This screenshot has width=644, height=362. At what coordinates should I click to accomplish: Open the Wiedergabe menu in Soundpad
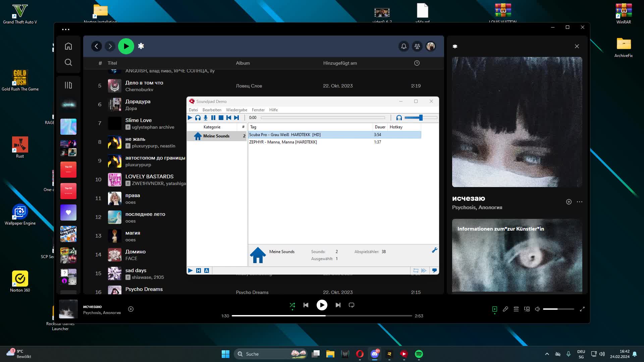coord(236,110)
